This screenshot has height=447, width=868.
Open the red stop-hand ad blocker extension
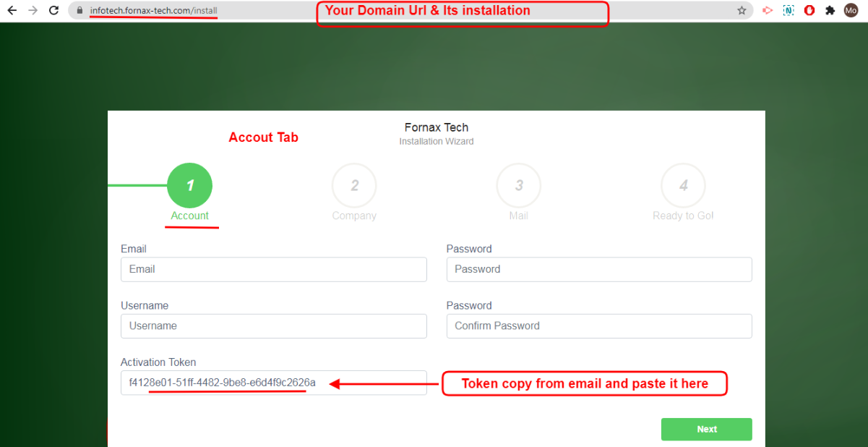click(x=809, y=11)
